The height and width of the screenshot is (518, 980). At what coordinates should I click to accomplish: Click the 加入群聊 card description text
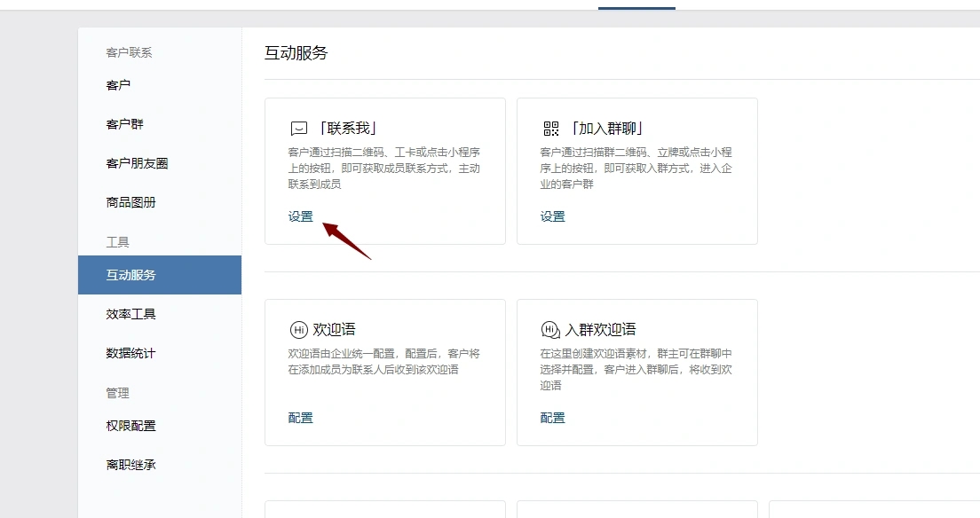(x=636, y=169)
